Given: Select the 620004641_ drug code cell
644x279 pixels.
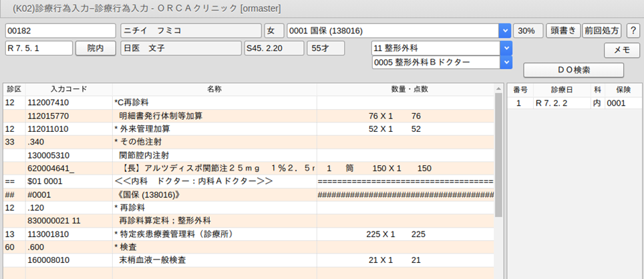Looking at the screenshot, I should tap(51, 169).
